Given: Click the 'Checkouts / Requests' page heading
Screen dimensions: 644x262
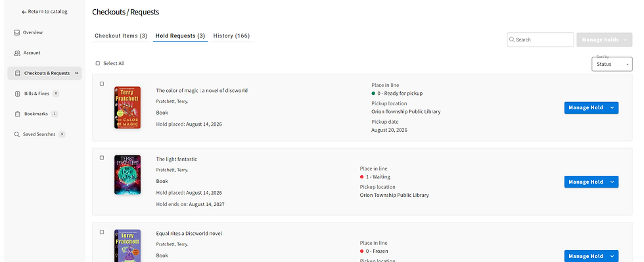Looking at the screenshot, I should tap(126, 12).
